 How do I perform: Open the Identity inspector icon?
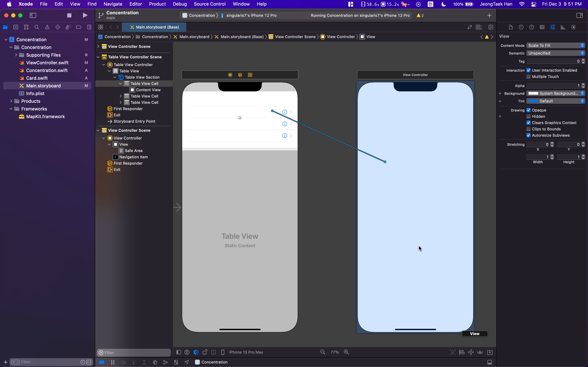[x=542, y=27]
